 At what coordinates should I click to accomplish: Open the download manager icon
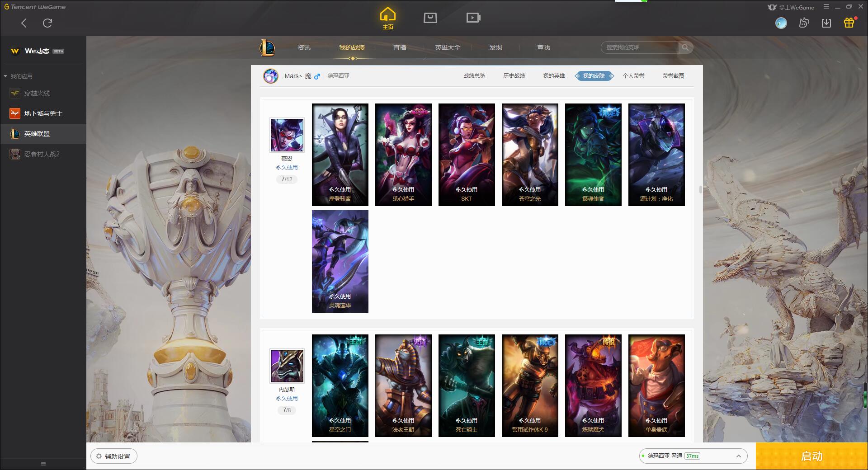click(826, 23)
